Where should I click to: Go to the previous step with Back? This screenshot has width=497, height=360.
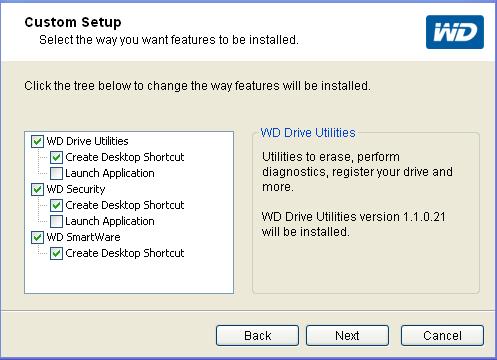(257, 335)
